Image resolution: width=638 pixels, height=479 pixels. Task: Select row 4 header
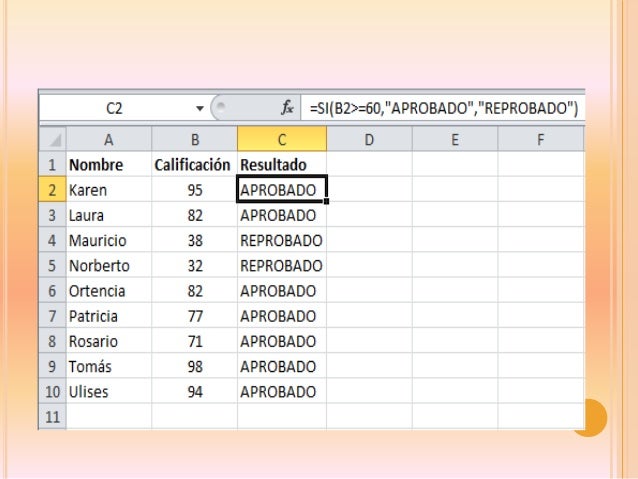pos(52,240)
